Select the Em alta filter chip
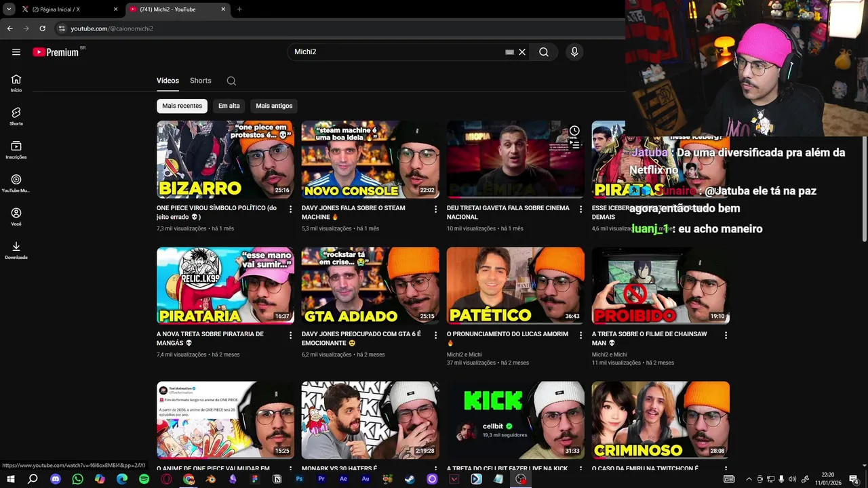Viewport: 868px width, 488px height. point(229,106)
